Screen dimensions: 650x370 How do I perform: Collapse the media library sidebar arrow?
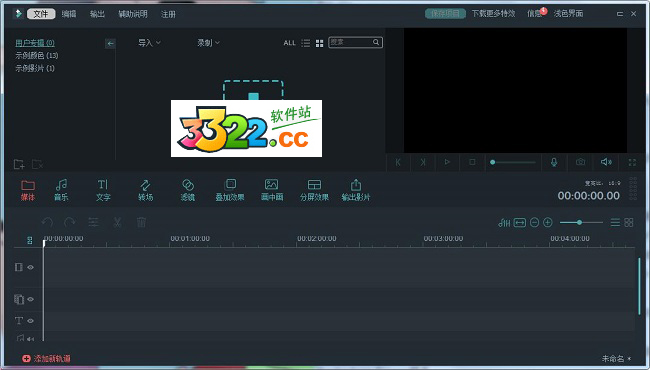pyautogui.click(x=110, y=43)
